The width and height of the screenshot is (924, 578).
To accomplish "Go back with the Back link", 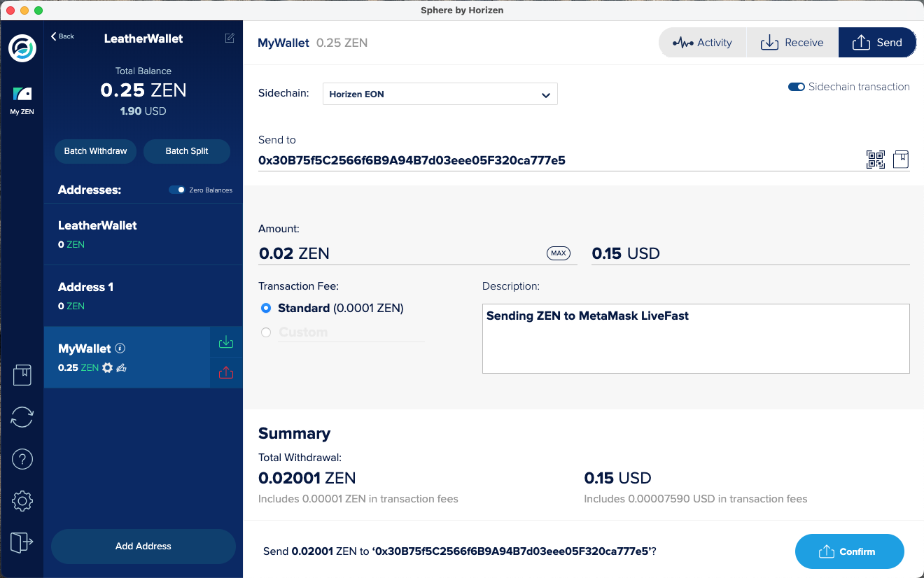I will 62,36.
